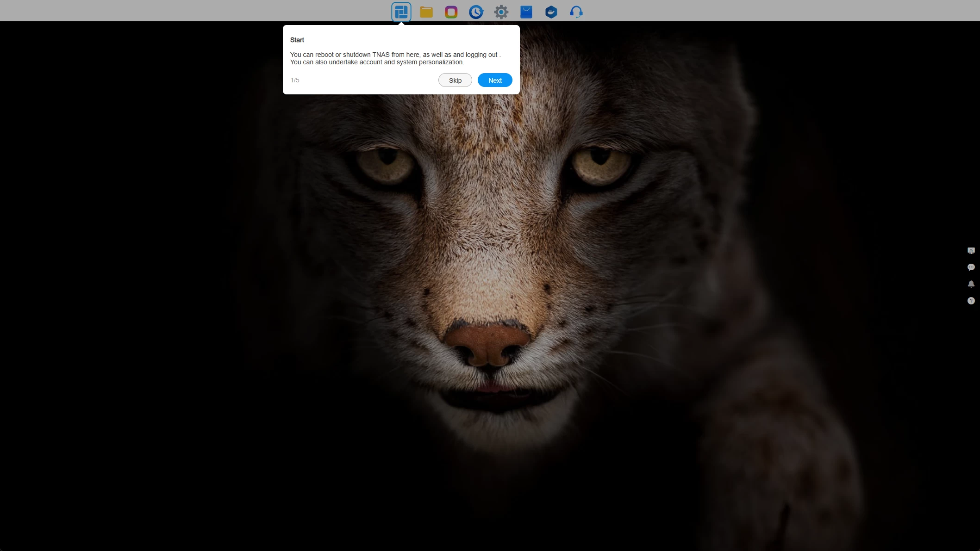
Task: Open the Backup clock icon
Action: (x=476, y=12)
